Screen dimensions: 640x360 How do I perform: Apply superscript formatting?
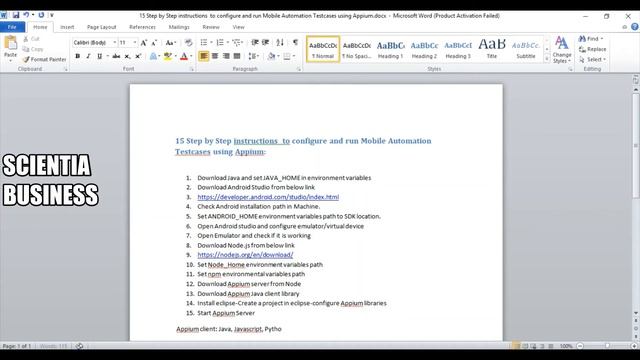pos(138,56)
